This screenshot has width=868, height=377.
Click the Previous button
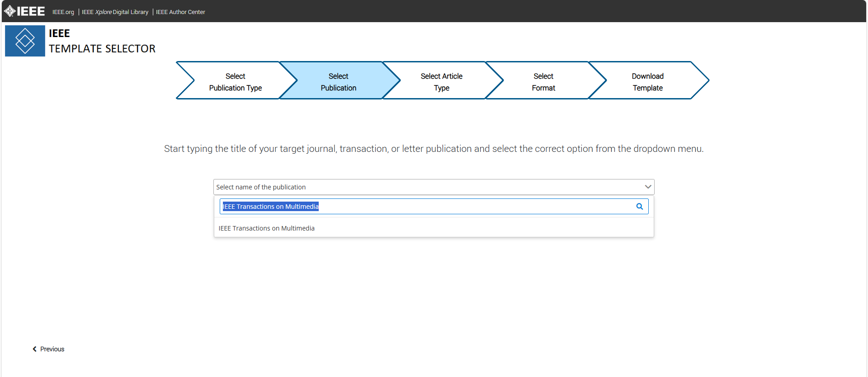click(48, 349)
